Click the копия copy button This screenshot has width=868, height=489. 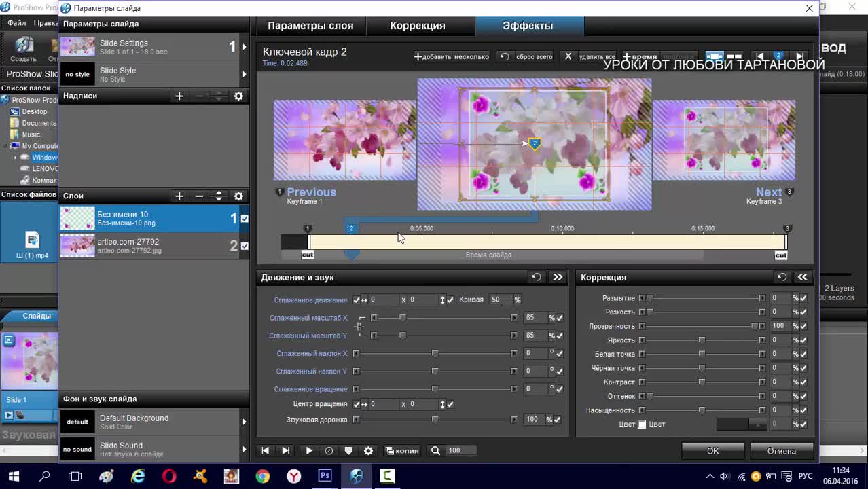point(402,450)
